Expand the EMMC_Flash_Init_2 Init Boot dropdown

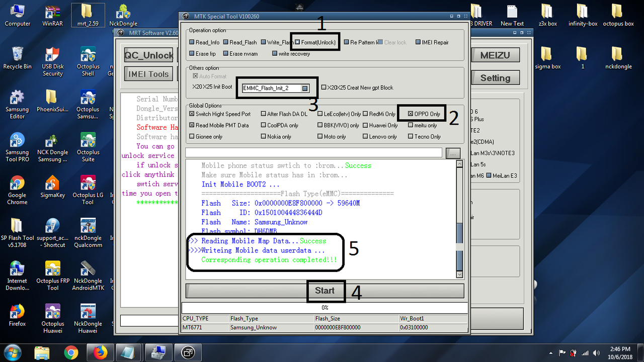(x=305, y=88)
